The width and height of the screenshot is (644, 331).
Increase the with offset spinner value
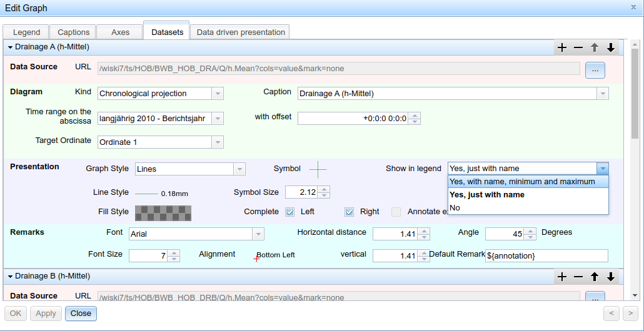click(415, 116)
